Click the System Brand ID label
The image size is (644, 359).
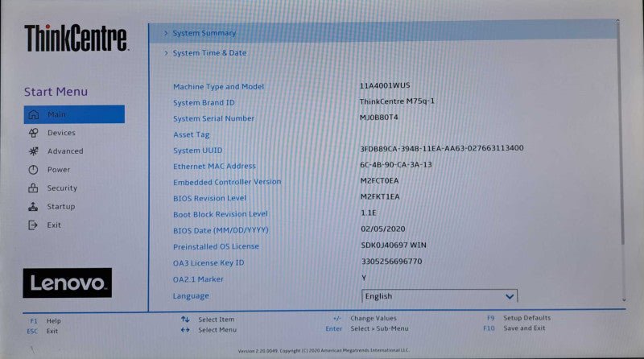coord(204,103)
